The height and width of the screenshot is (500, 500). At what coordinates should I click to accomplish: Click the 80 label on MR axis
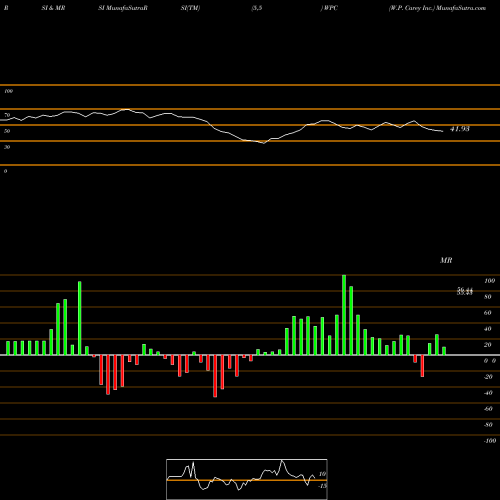coord(488,297)
